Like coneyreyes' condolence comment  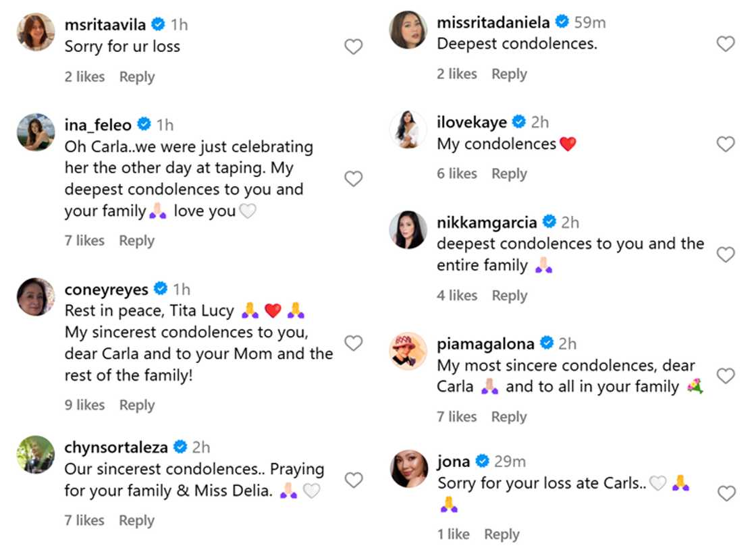[354, 343]
